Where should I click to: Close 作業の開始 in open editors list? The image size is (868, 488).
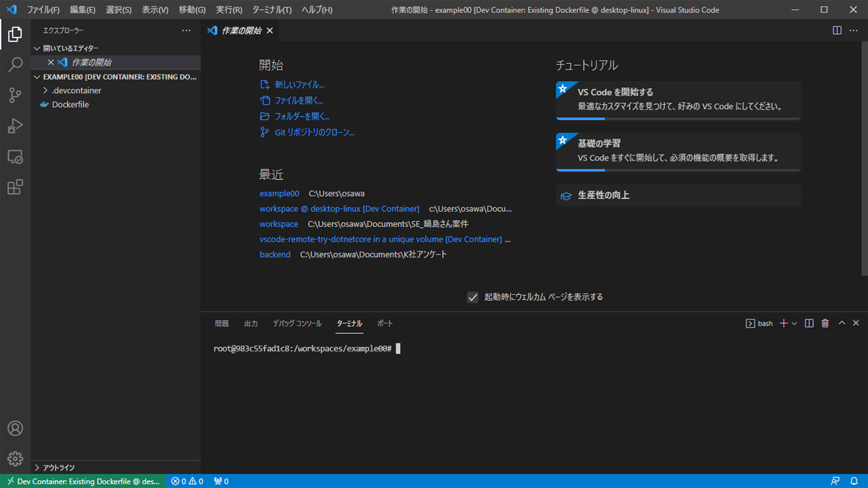(51, 62)
